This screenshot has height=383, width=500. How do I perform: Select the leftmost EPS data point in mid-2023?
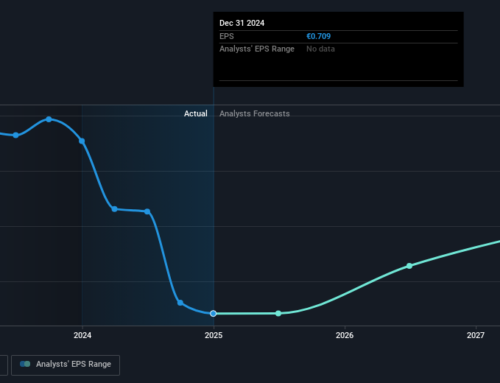pyautogui.click(x=16, y=135)
